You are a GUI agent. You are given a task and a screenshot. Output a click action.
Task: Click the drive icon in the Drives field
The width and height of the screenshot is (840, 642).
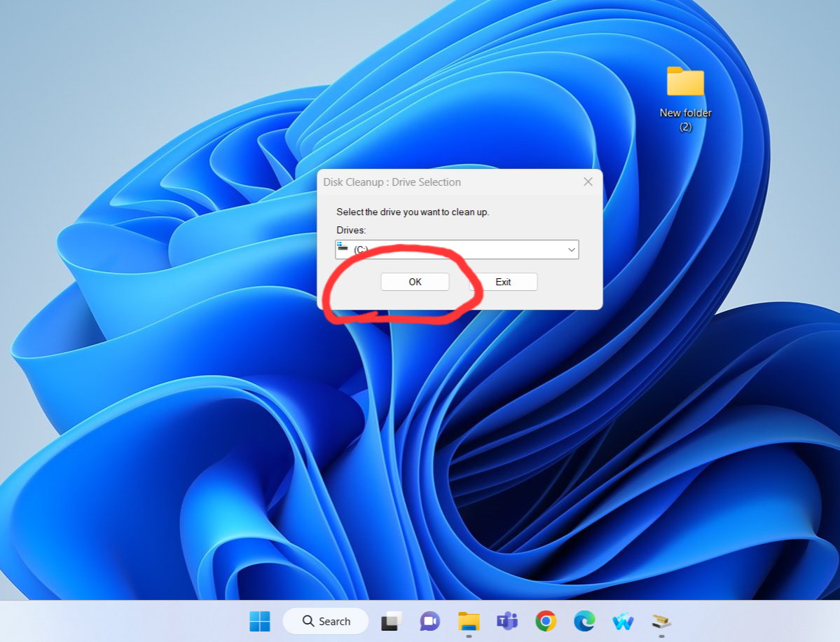pos(343,247)
